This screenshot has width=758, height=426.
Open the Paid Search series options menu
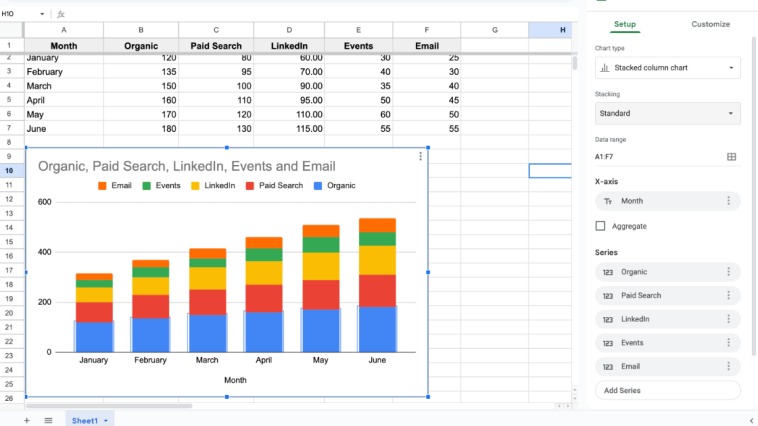[x=728, y=296]
